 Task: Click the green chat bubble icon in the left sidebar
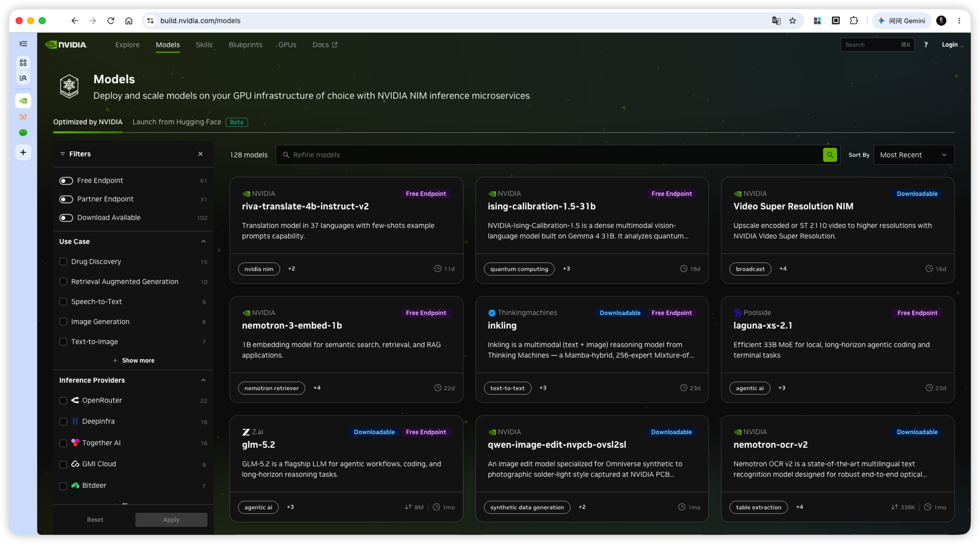[x=23, y=133]
